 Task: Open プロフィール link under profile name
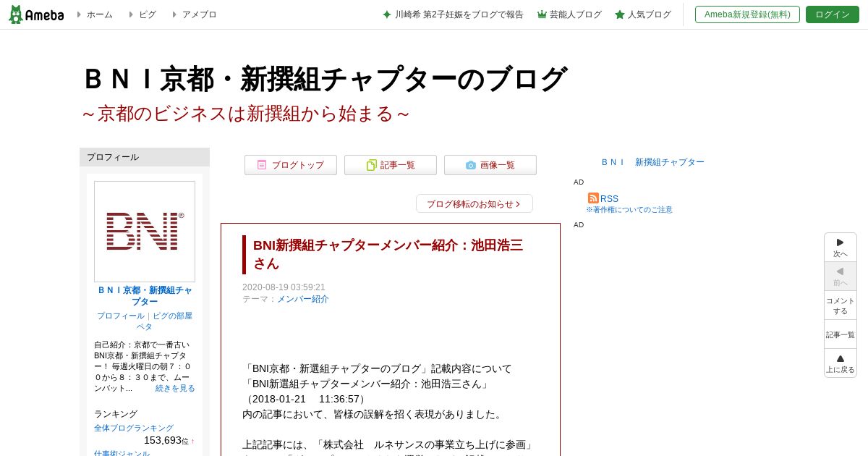point(121,316)
